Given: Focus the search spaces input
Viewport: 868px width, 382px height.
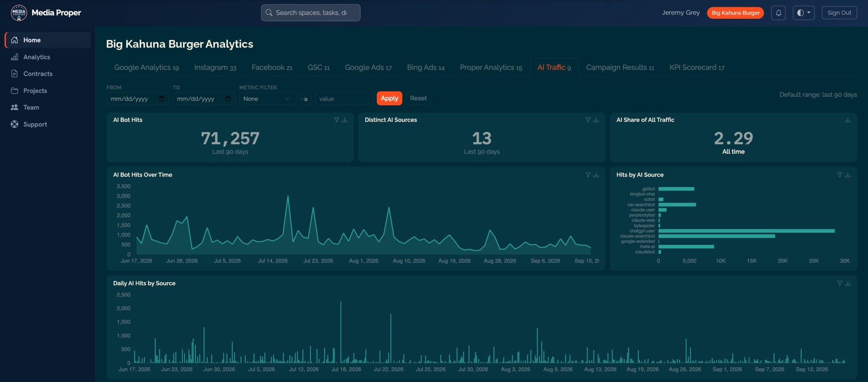Looking at the screenshot, I should click(311, 13).
